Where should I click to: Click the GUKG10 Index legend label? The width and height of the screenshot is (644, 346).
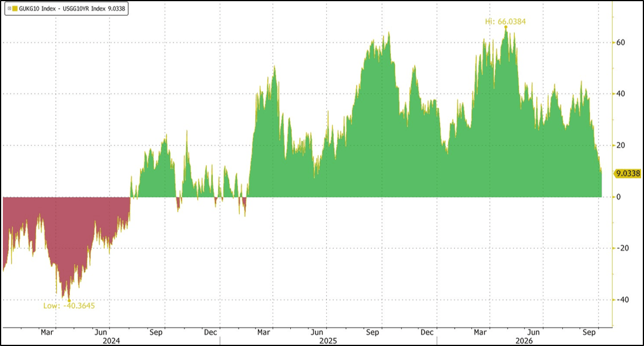(x=38, y=8)
